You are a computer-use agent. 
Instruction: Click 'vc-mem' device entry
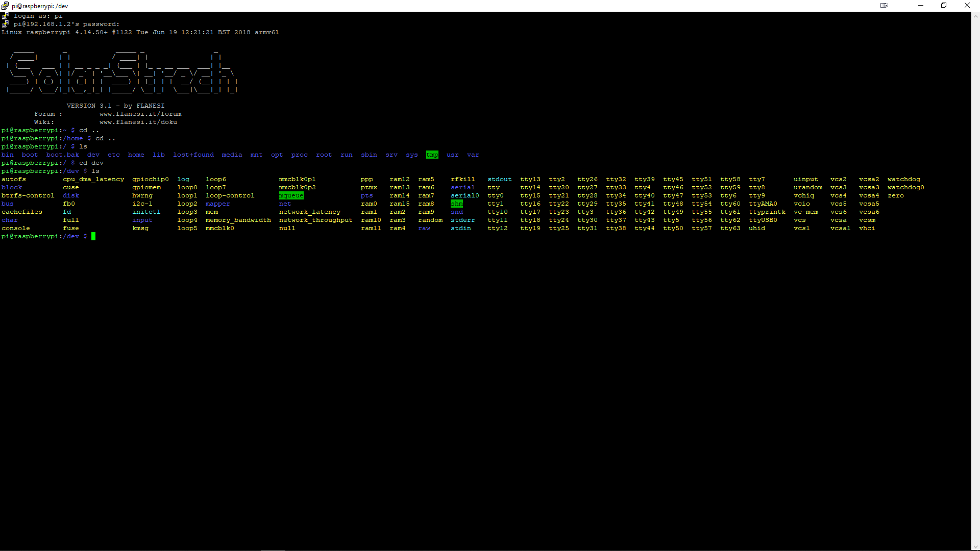[806, 212]
